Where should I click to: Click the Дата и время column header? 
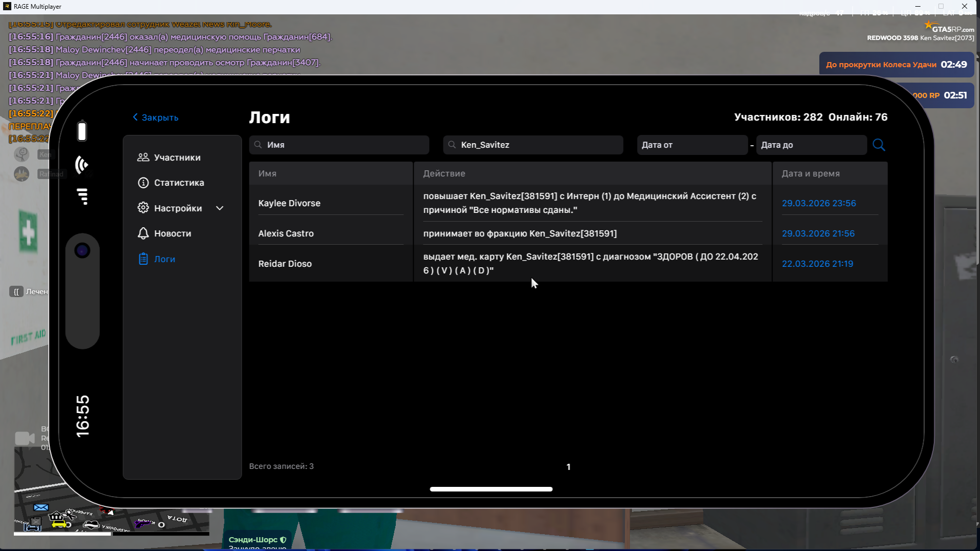pos(830,173)
